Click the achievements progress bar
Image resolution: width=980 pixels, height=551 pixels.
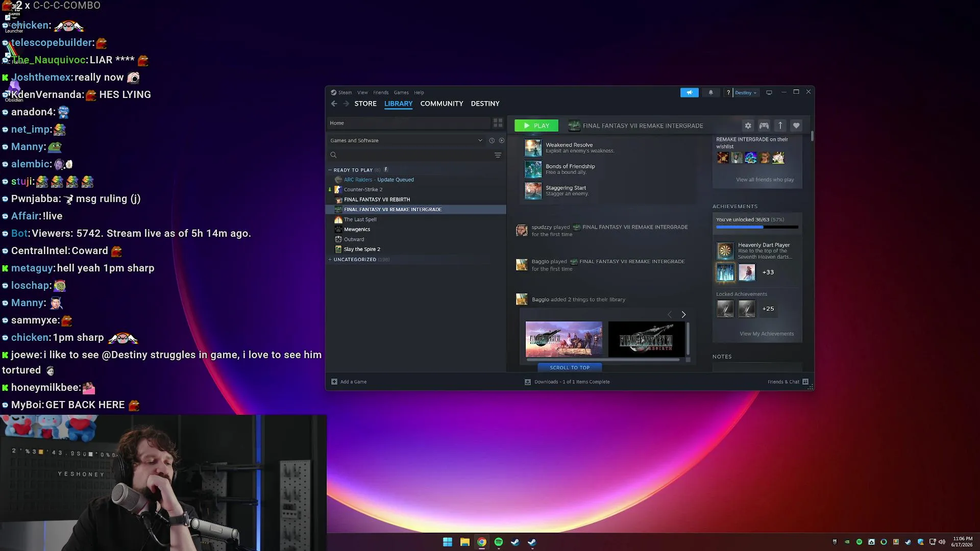click(757, 227)
